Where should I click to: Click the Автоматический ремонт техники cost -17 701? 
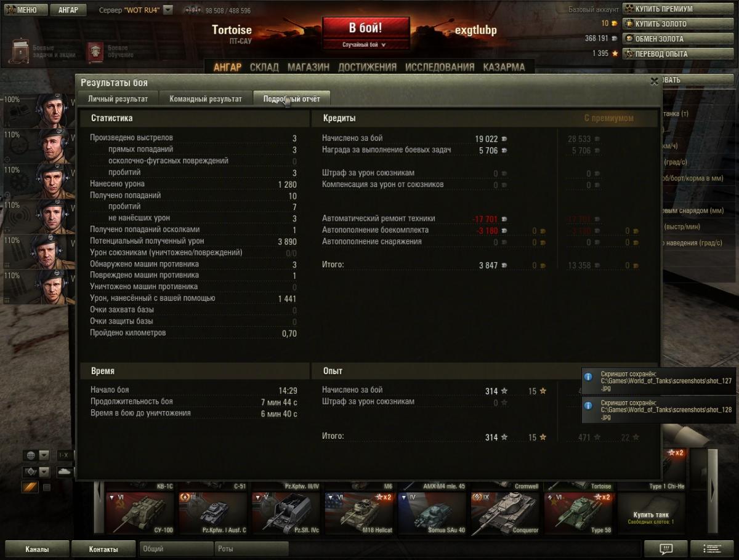[485, 218]
